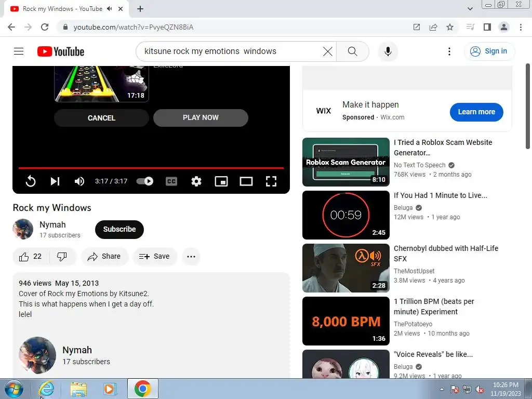Image resolution: width=532 pixels, height=399 pixels.
Task: Enable theater mode view
Action: click(x=246, y=181)
